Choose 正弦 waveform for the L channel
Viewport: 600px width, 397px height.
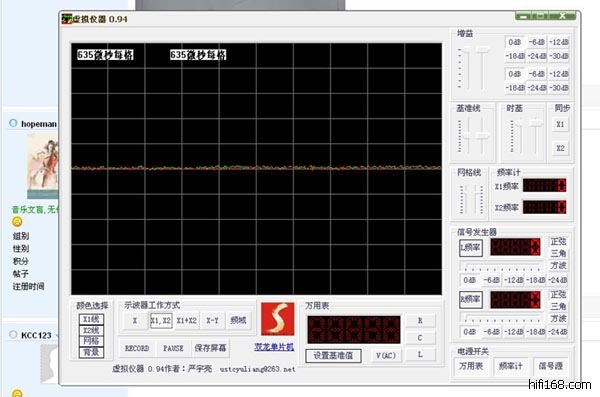coord(558,242)
